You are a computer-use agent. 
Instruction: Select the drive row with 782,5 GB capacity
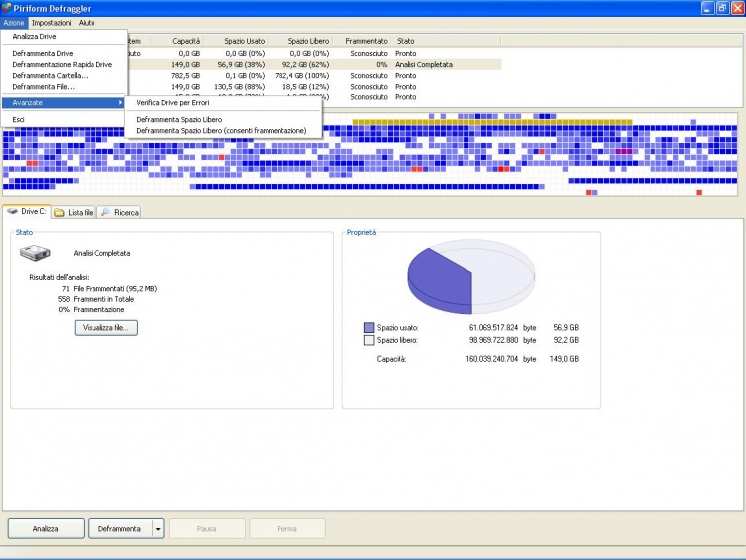pos(314,76)
